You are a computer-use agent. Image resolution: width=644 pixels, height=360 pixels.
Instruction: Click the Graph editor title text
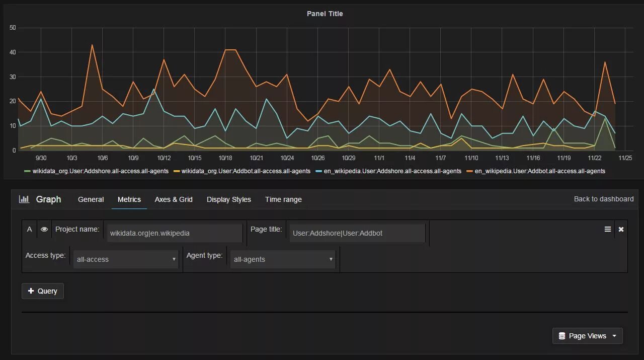48,199
